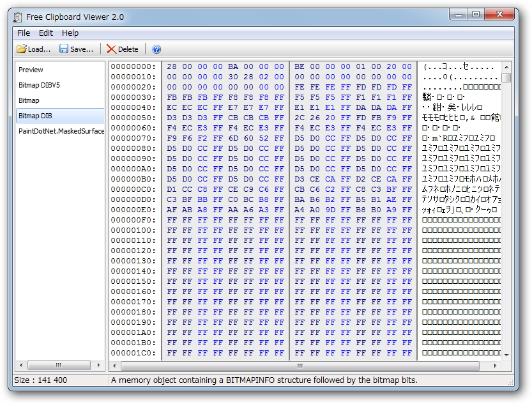Click the open folder icon beside Load
The height and width of the screenshot is (404, 532).
pyautogui.click(x=21, y=49)
